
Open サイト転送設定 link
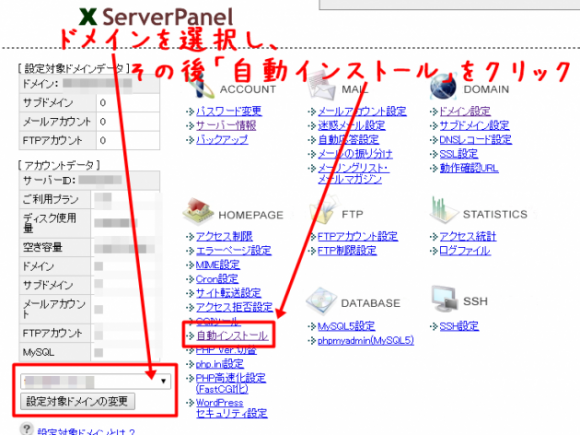(x=228, y=293)
